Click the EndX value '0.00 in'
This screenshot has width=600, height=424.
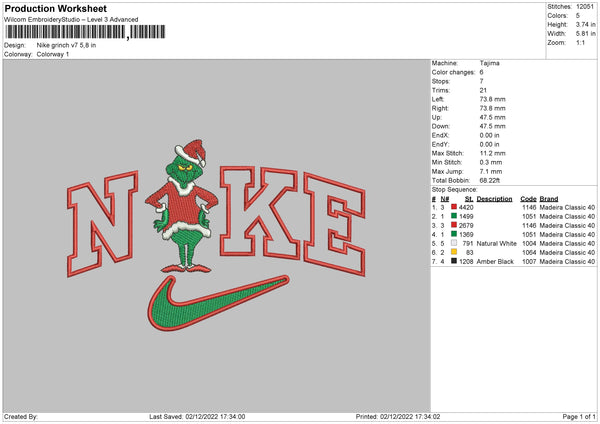489,135
